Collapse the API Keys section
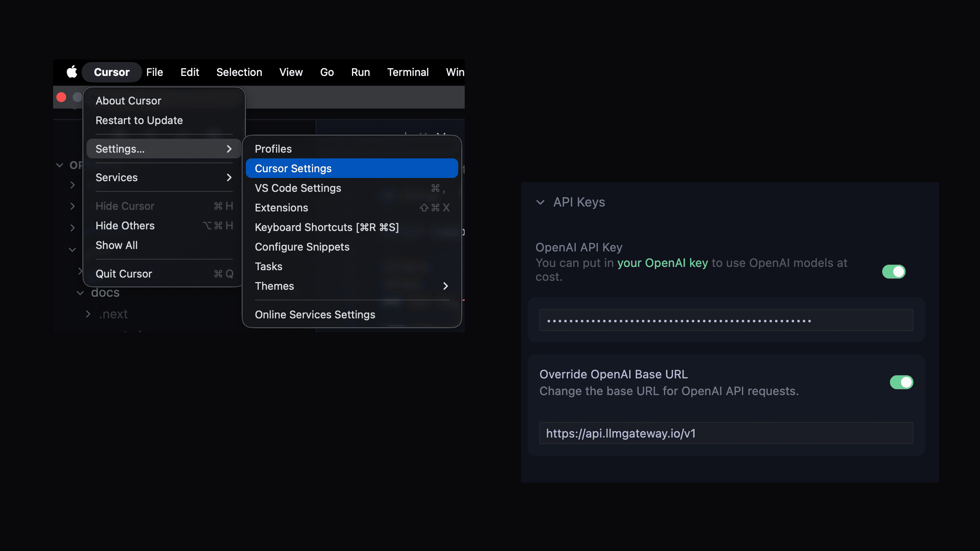 (x=541, y=202)
